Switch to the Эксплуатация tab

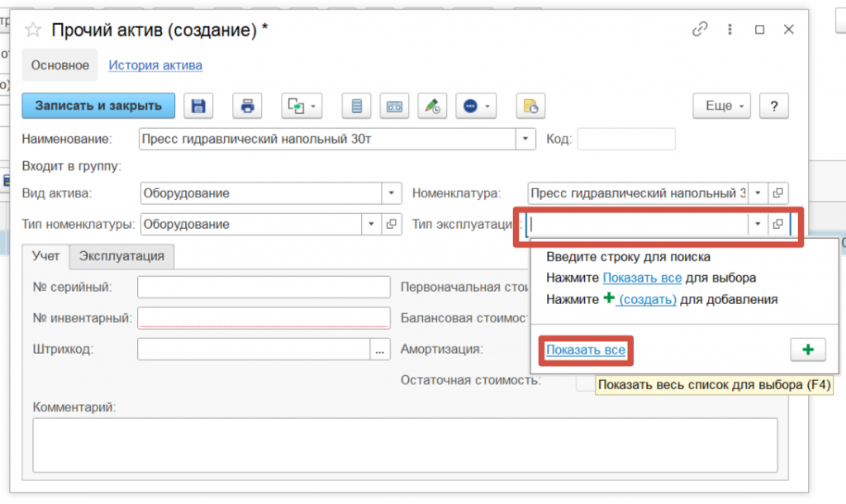point(121,256)
